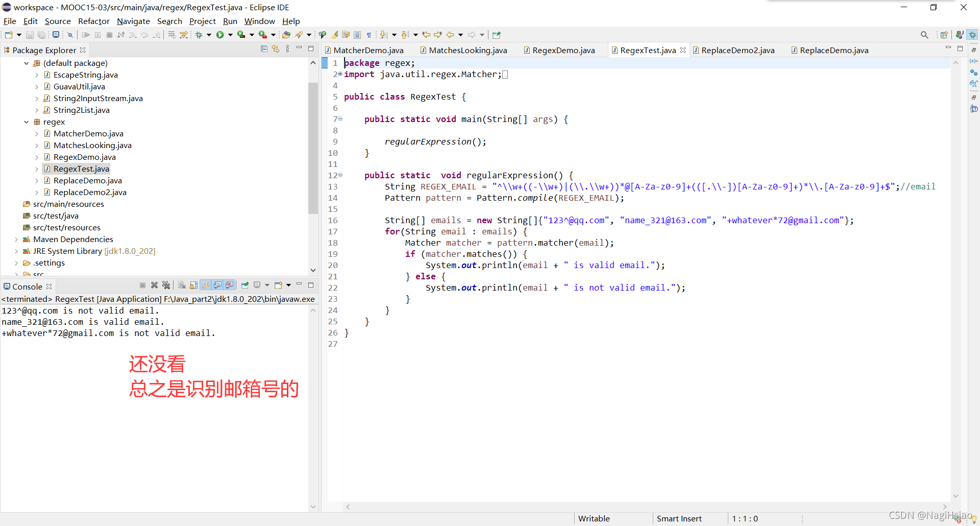Toggle show console on standard error change
This screenshot has width=980, height=526.
click(229, 285)
